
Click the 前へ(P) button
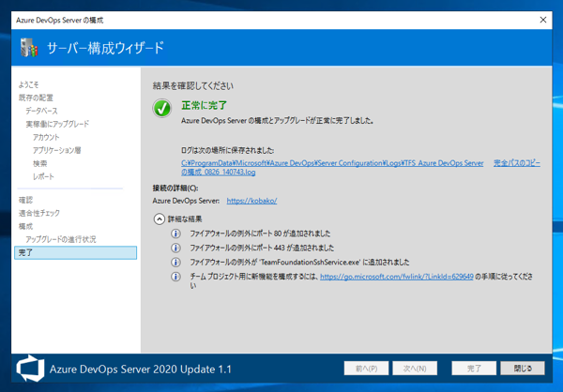366,369
